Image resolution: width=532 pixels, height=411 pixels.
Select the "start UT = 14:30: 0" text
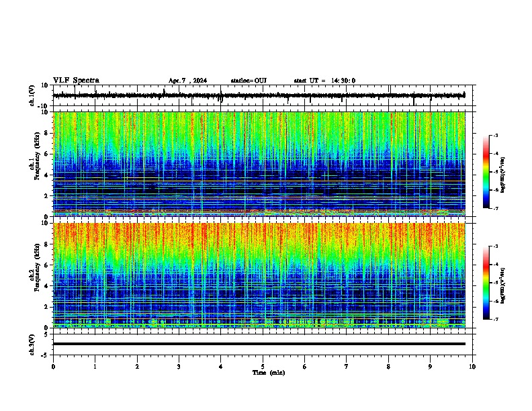pyautogui.click(x=324, y=81)
